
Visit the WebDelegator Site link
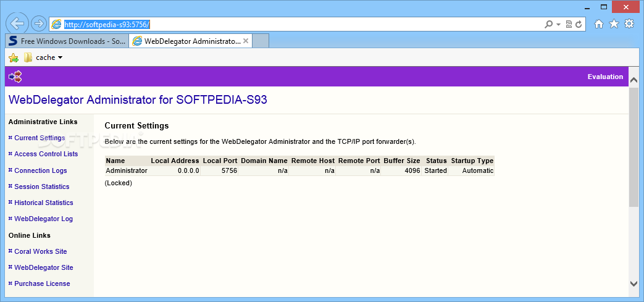point(44,267)
